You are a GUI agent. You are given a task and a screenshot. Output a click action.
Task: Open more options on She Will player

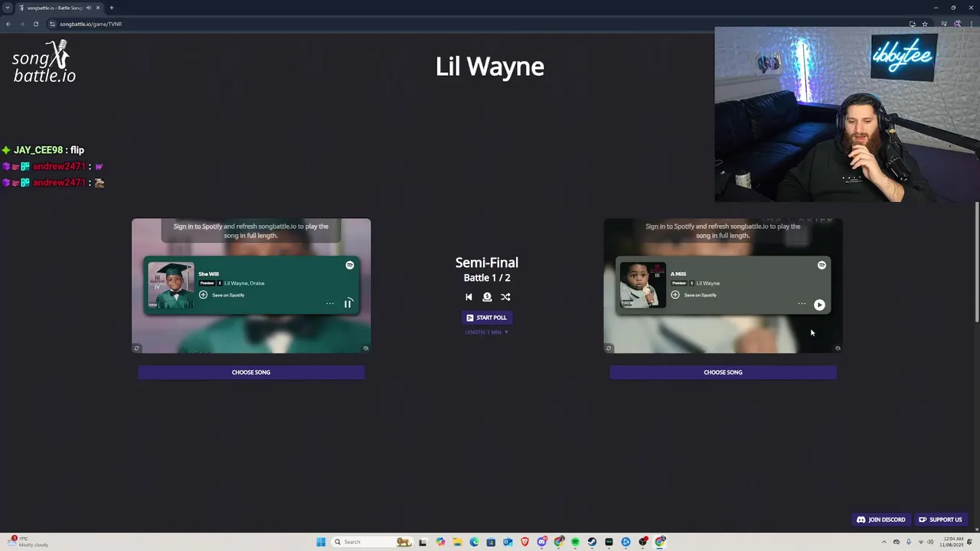[330, 304]
